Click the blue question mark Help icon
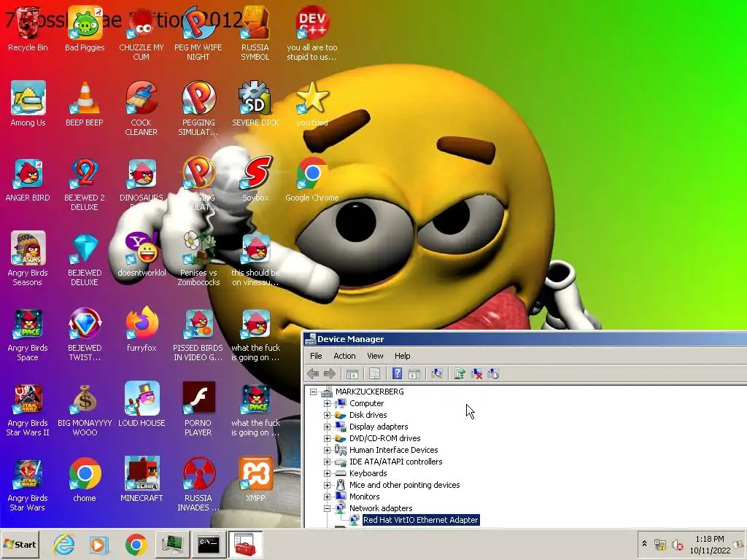 pos(397,374)
